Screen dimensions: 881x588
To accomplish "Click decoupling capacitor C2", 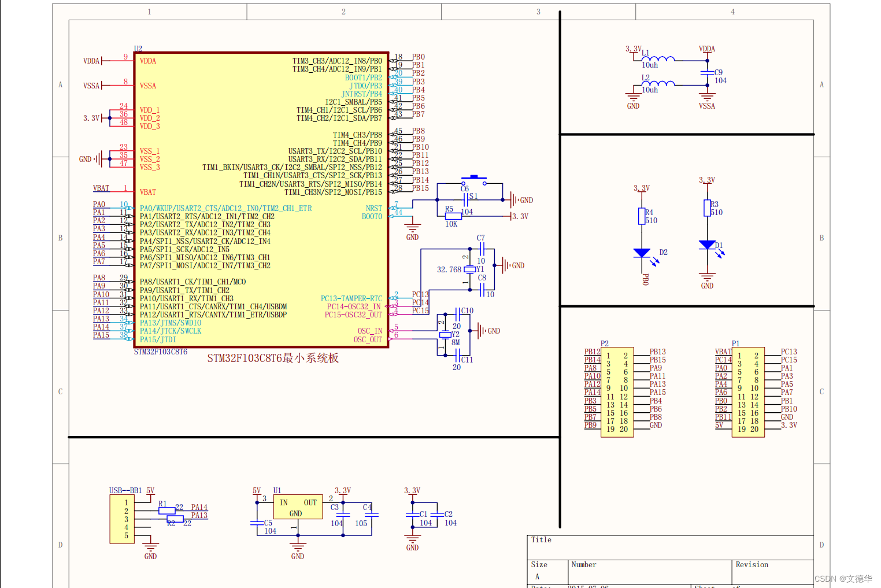I will pyautogui.click(x=437, y=515).
